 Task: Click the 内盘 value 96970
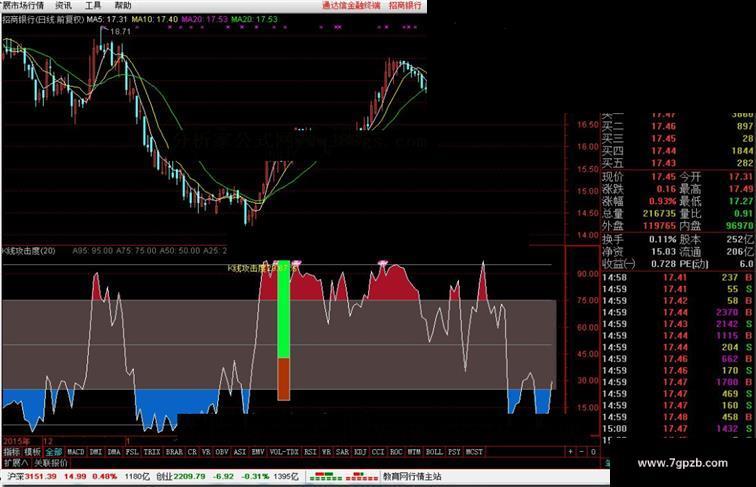[739, 225]
